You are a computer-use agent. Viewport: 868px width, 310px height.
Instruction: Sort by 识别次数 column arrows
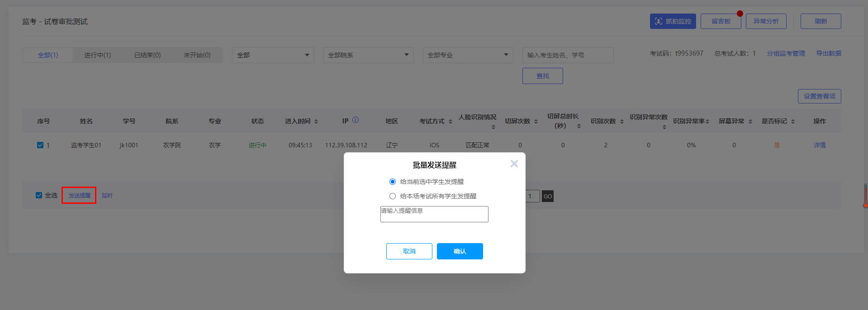click(x=622, y=122)
